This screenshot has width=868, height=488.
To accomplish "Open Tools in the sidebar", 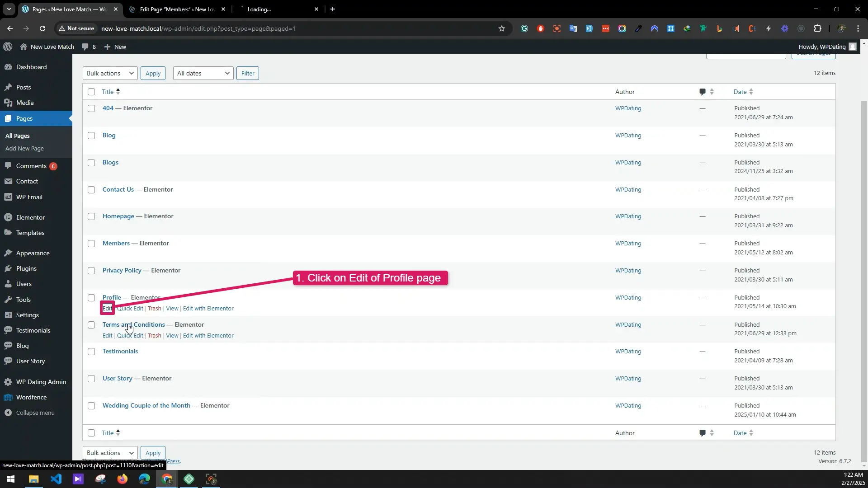I will (24, 300).
